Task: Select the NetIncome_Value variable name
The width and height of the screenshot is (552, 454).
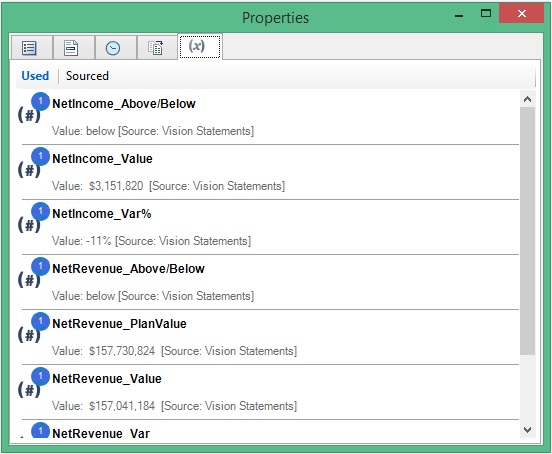Action: pyautogui.click(x=102, y=159)
